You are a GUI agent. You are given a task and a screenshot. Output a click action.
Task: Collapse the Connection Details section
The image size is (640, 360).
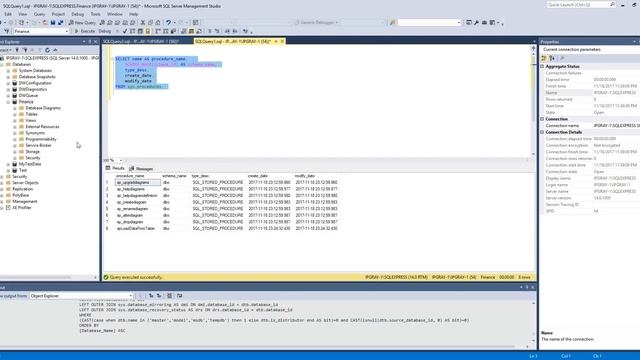[x=542, y=132]
